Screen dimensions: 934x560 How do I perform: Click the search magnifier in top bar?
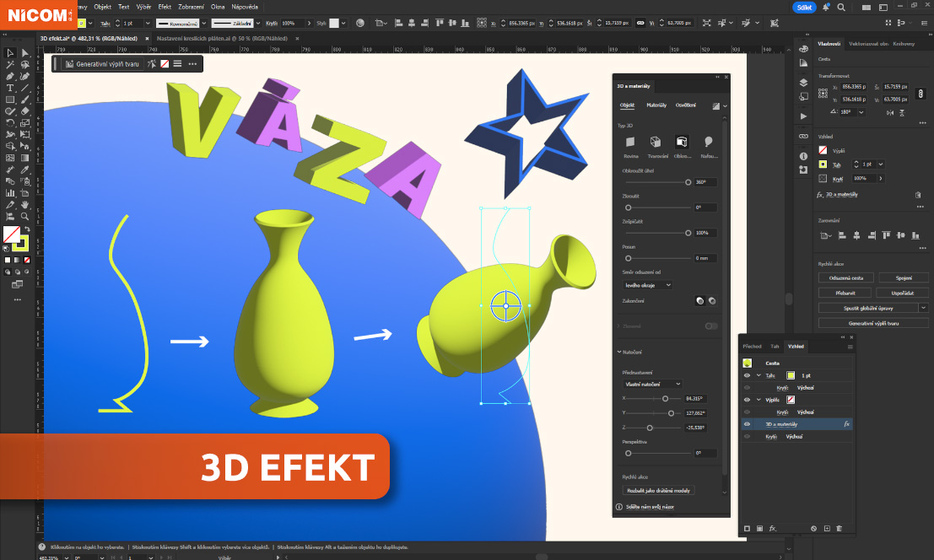point(841,7)
